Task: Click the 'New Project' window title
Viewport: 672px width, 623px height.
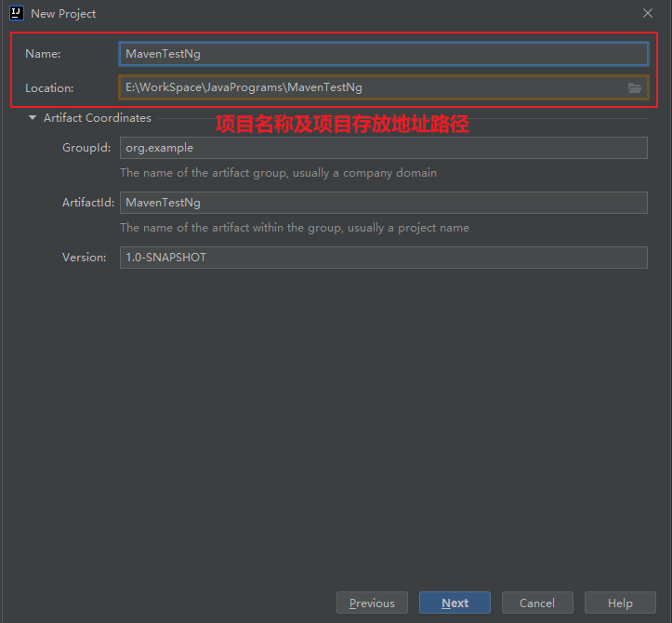Action: click(x=63, y=14)
